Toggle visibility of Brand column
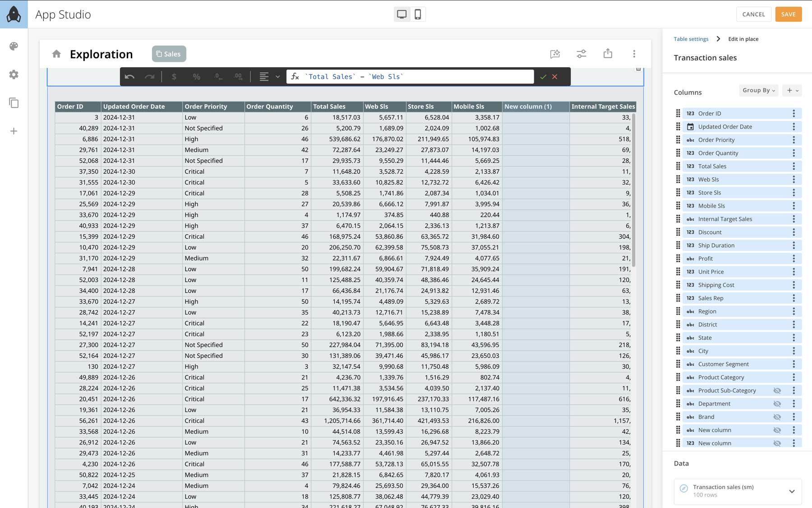 (x=777, y=417)
